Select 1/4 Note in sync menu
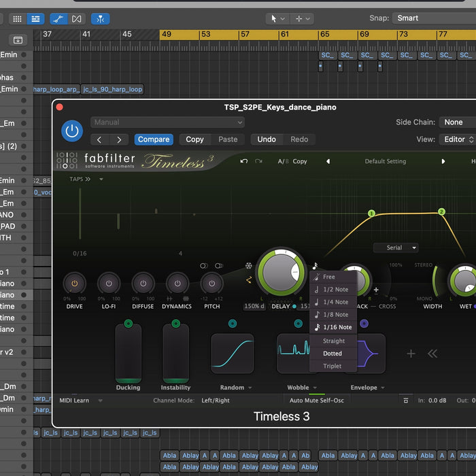This screenshot has width=476, height=476. point(333,302)
